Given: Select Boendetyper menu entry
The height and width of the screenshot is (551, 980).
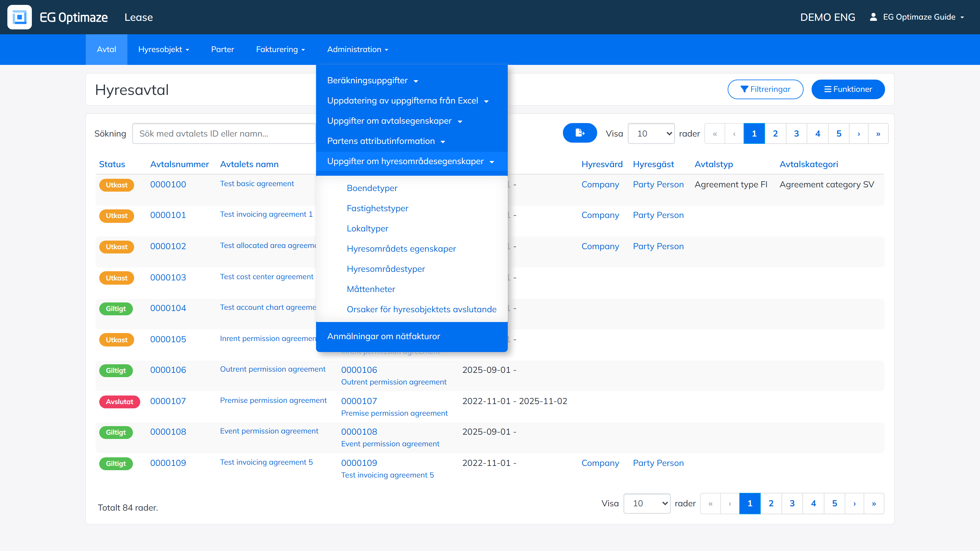Looking at the screenshot, I should (372, 188).
